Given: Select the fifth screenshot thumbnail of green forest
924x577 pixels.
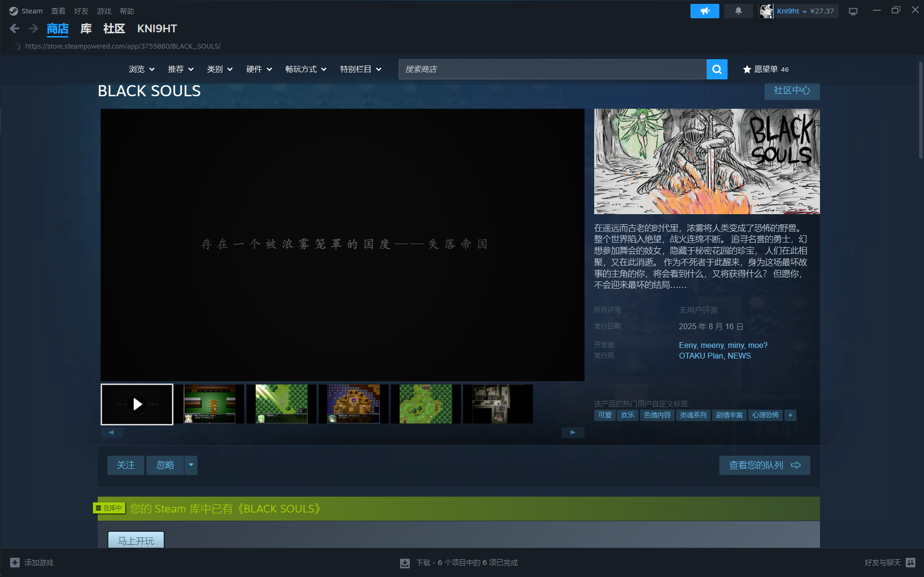Looking at the screenshot, I should [x=426, y=404].
